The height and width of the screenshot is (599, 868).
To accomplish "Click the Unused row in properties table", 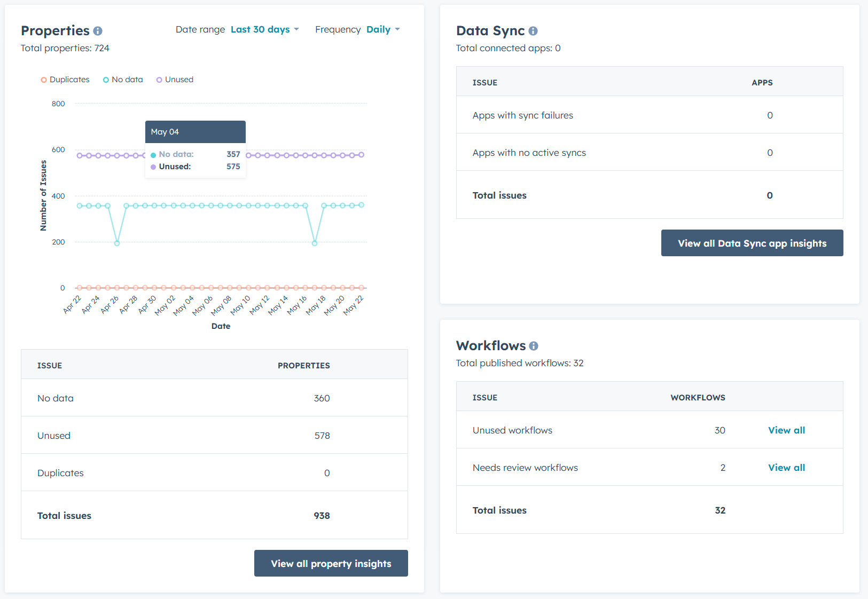I will point(214,436).
